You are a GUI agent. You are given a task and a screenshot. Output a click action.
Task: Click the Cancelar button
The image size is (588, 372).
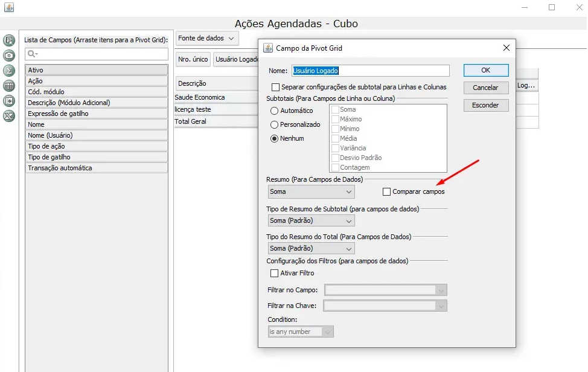click(485, 88)
